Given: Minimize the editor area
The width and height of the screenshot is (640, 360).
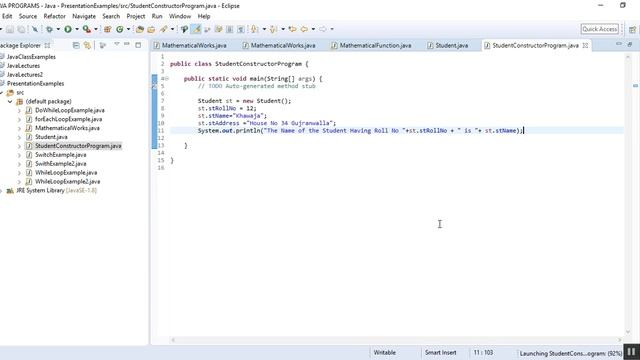Looking at the screenshot, I should click(x=619, y=44).
